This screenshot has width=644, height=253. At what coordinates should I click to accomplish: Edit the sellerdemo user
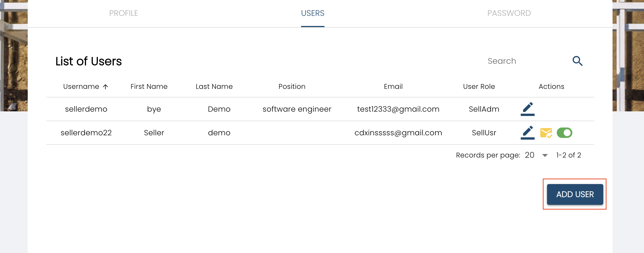[527, 109]
